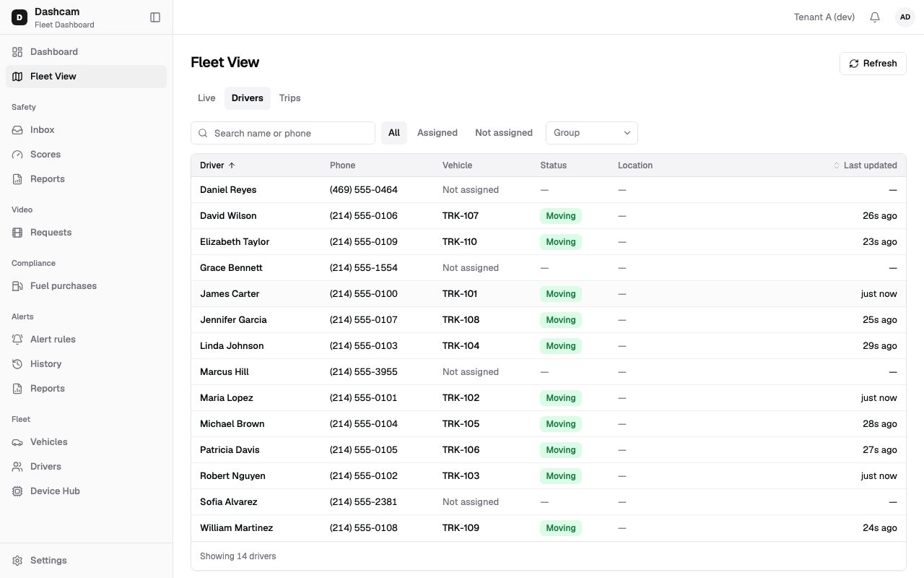Focus the Search name or phone field
The height and width of the screenshot is (578, 924).
pos(283,133)
